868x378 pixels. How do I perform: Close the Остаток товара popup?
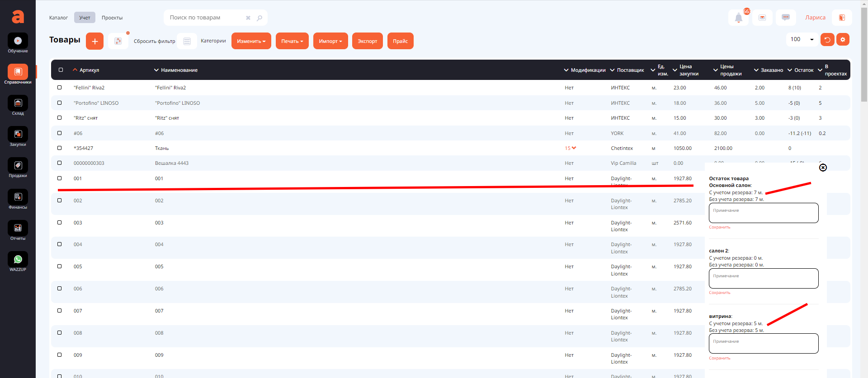(823, 168)
